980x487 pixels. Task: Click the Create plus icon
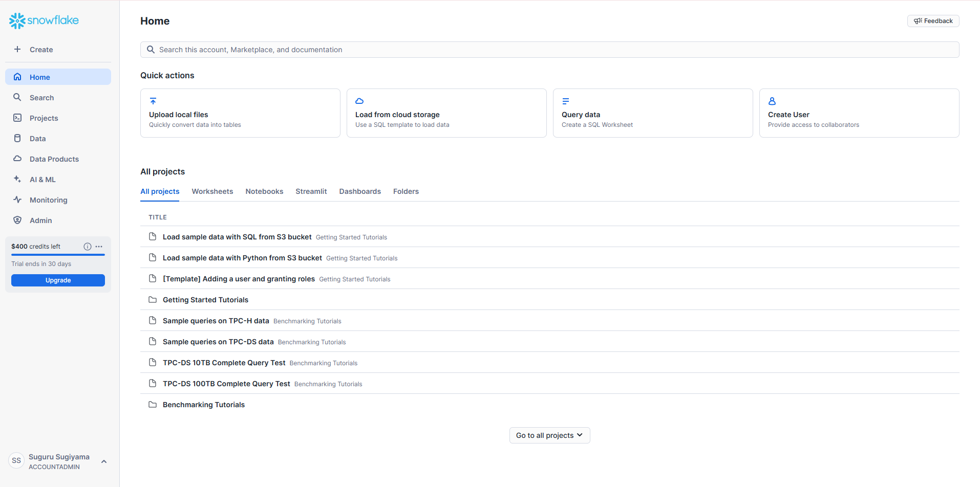(x=17, y=49)
